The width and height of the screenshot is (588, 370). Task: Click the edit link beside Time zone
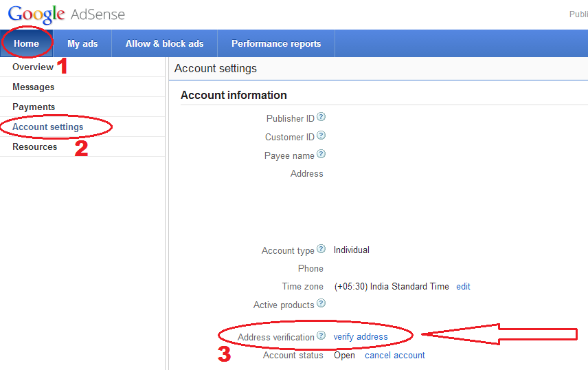463,287
